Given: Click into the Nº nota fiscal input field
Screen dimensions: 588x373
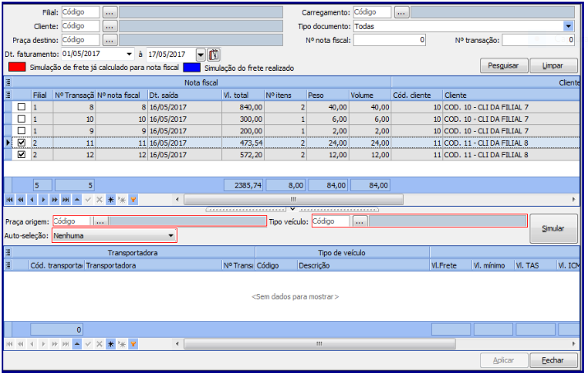Looking at the screenshot, I should (x=389, y=40).
